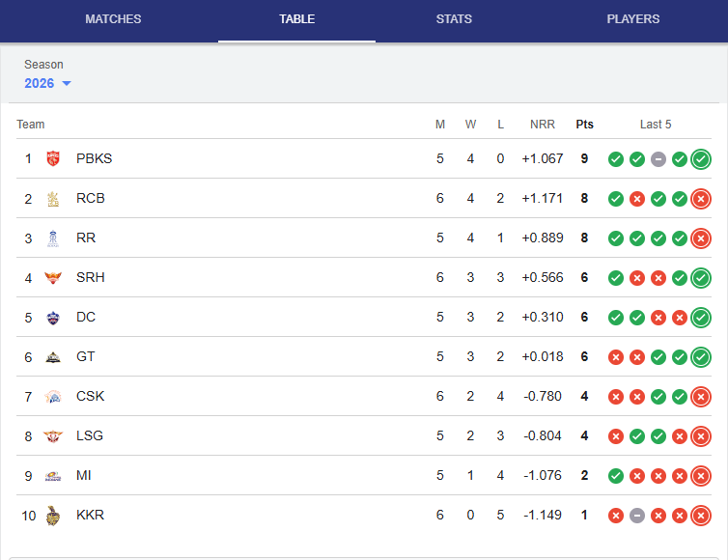Click GT latest match circled win icon
This screenshot has width=728, height=560.
click(701, 357)
